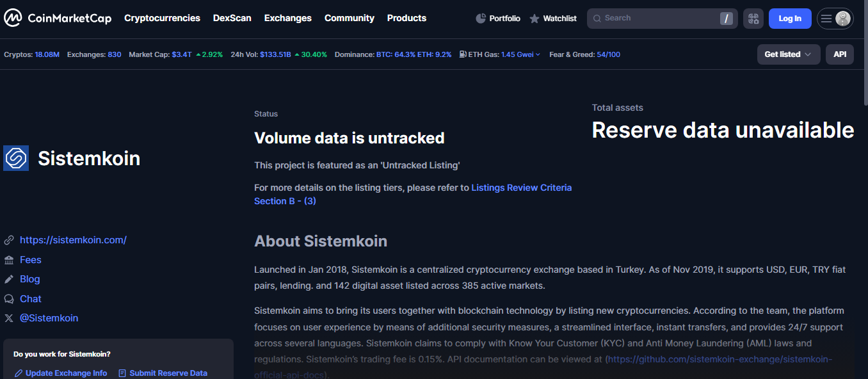Click the user avatar picture

pos(843,19)
